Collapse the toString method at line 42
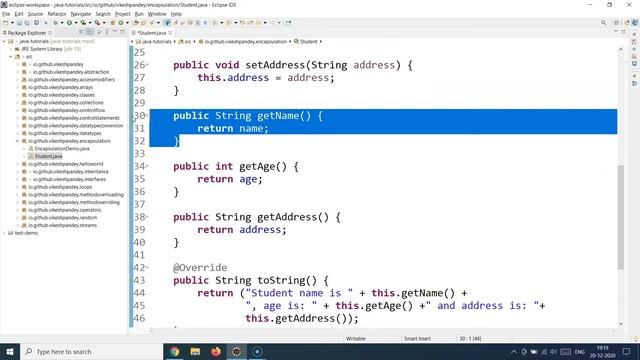The width and height of the screenshot is (640, 360). pyautogui.click(x=147, y=267)
